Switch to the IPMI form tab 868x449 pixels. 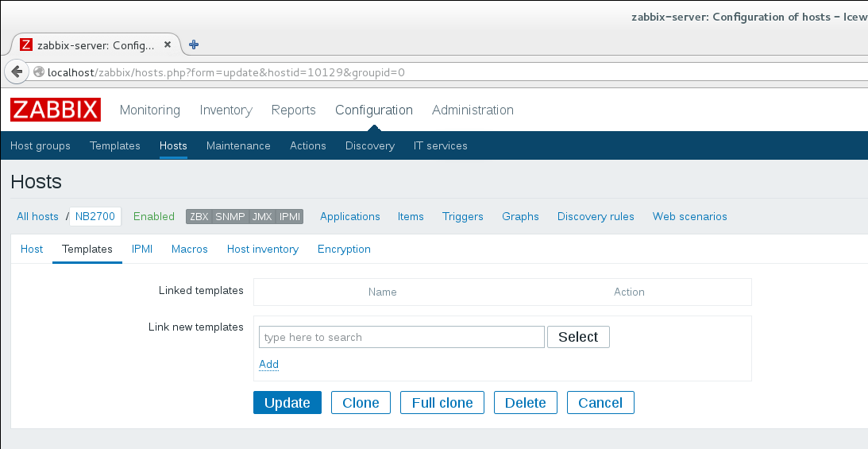pyautogui.click(x=142, y=250)
